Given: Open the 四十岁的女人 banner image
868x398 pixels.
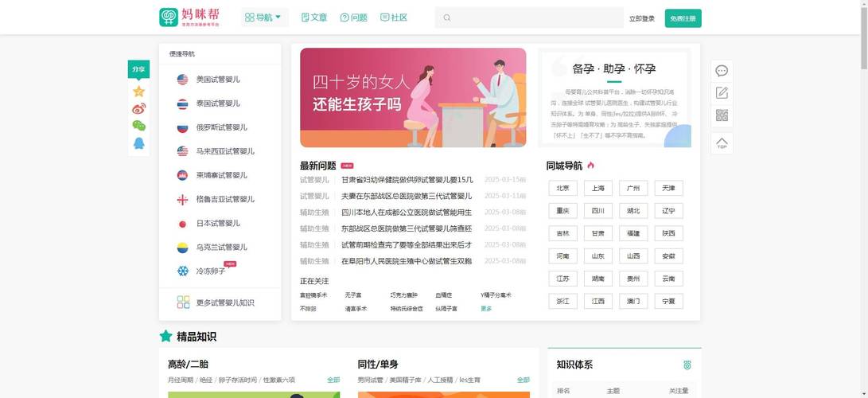Looking at the screenshot, I should [x=413, y=97].
